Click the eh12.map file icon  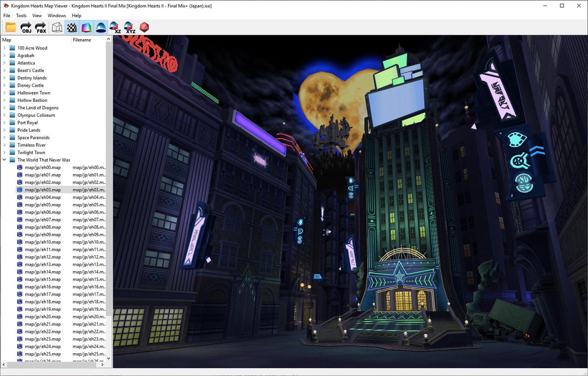pos(20,257)
